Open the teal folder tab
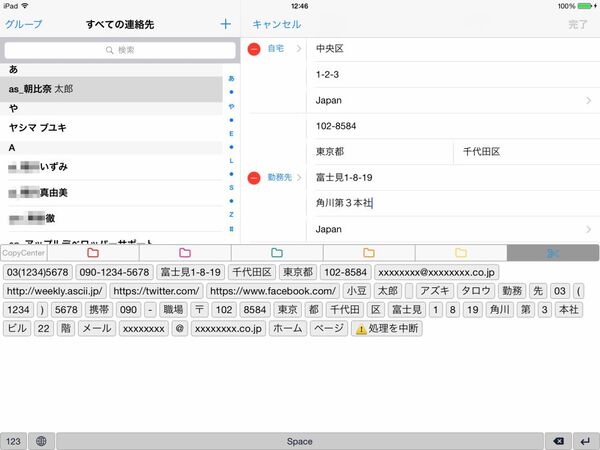The width and height of the screenshot is (600, 450). (277, 253)
